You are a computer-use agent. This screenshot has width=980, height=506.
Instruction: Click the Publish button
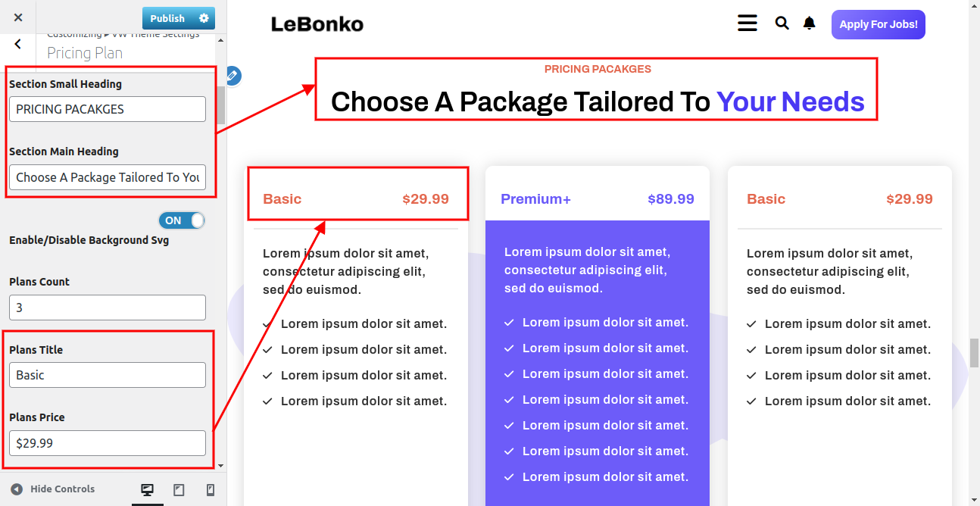click(x=167, y=18)
